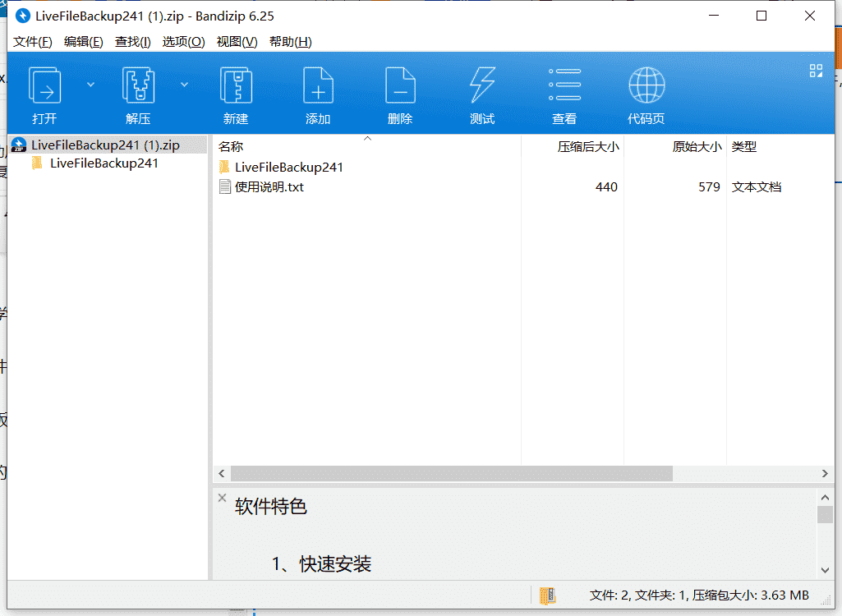Screen dimensions: 842x616
Task: Click compressed size value 440
Action: [x=606, y=187]
